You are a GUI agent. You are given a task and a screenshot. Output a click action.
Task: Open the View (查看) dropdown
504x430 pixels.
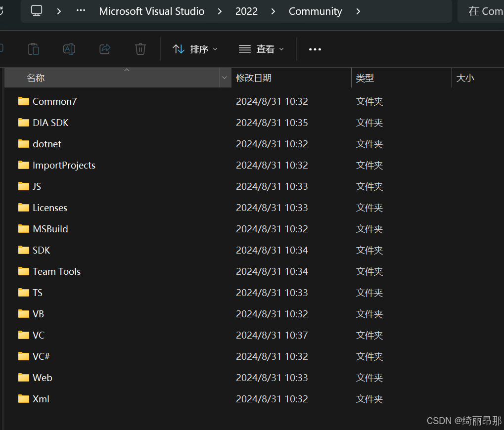point(261,49)
